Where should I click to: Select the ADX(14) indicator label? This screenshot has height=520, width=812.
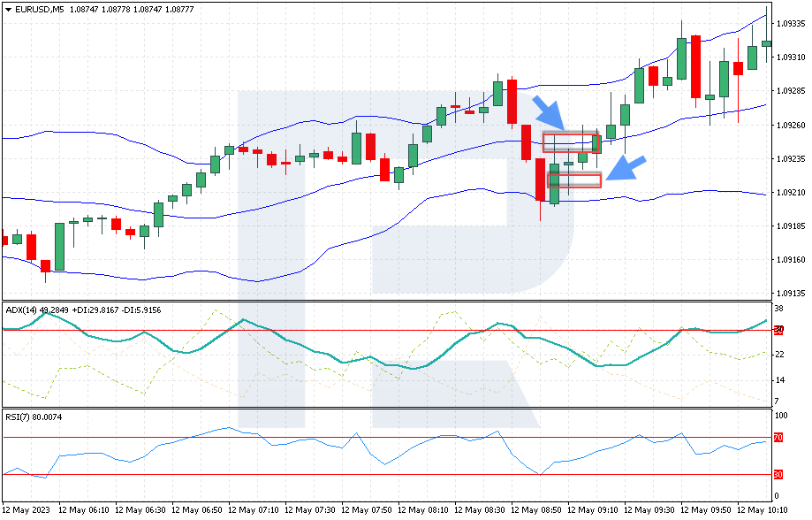point(20,310)
